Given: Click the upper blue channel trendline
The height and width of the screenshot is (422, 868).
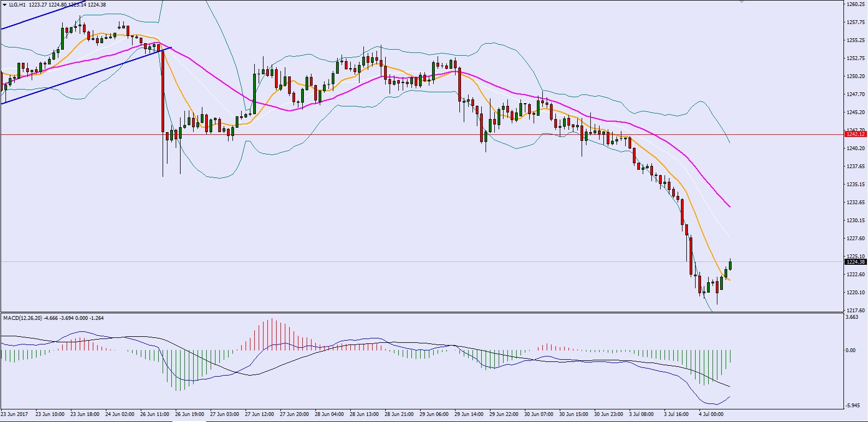Looking at the screenshot, I should point(33,19).
